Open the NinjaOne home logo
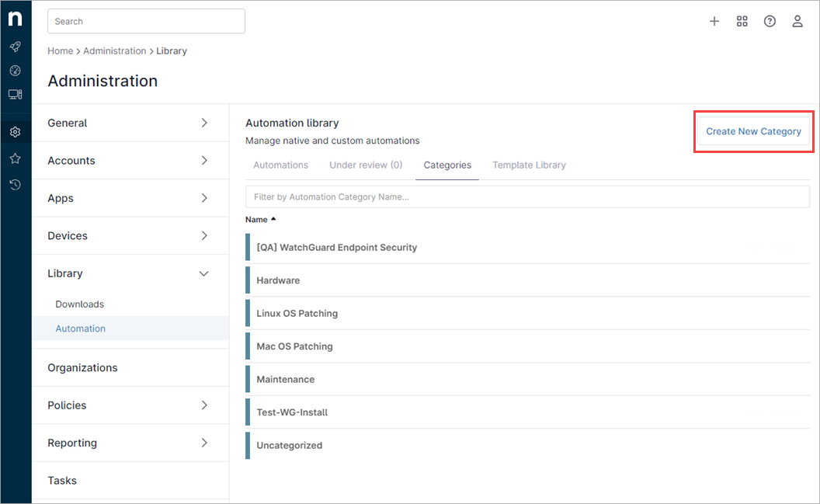The width and height of the screenshot is (820, 504). [16, 19]
